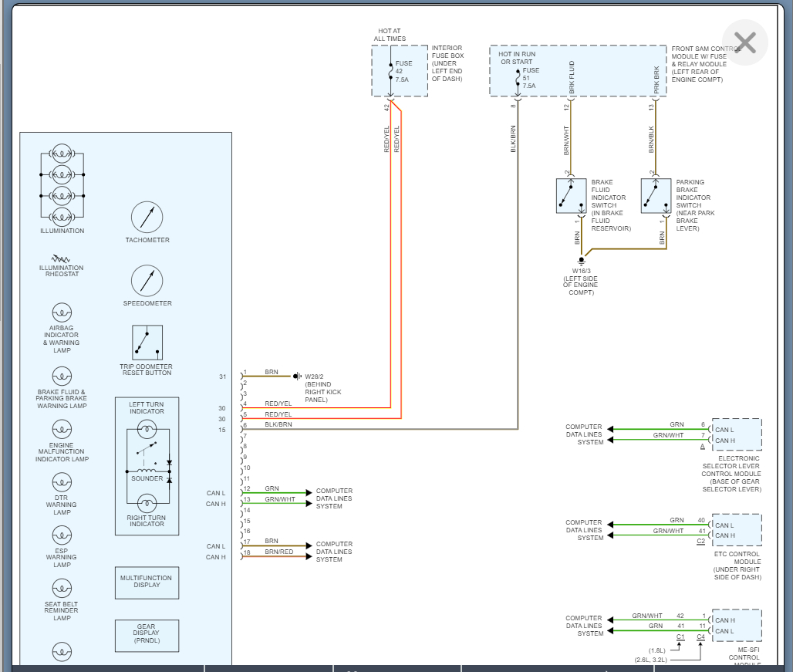Click the 'PRK BRK' vertical label in SAM module
Screen dimensions: 793x672
point(656,79)
